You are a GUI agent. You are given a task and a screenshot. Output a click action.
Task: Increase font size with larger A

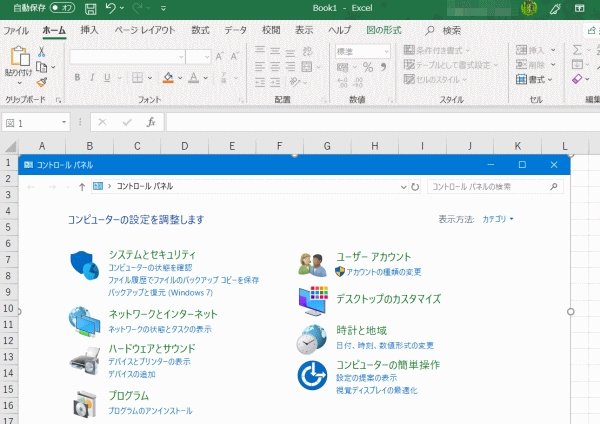pyautogui.click(x=219, y=57)
